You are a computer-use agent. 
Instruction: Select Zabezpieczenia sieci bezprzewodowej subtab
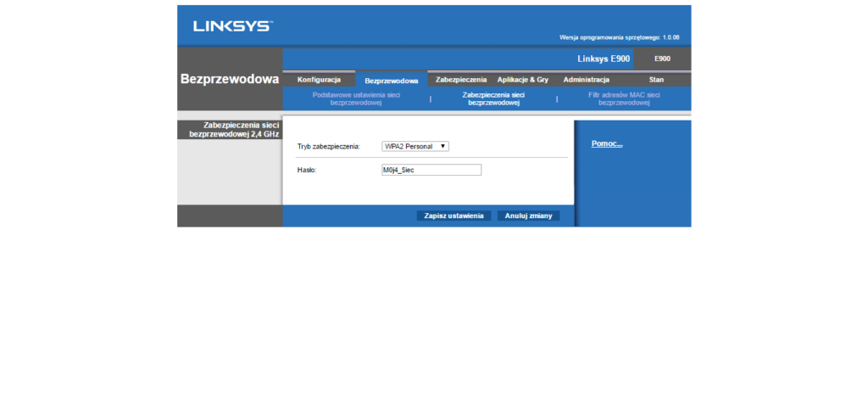[493, 98]
